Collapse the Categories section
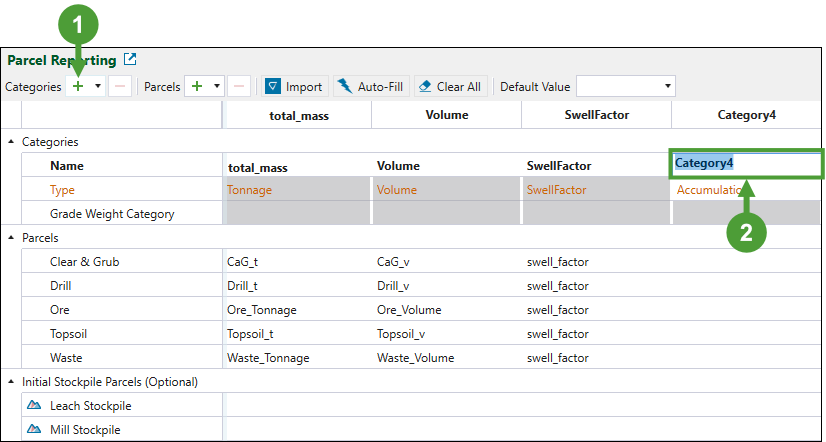 point(12,143)
